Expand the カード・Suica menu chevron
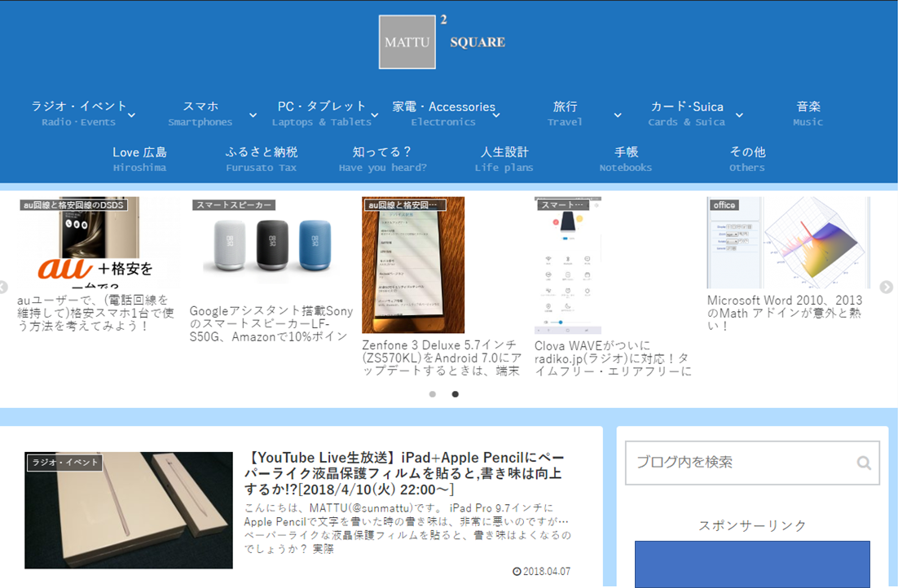The height and width of the screenshot is (588, 898). 739,115
